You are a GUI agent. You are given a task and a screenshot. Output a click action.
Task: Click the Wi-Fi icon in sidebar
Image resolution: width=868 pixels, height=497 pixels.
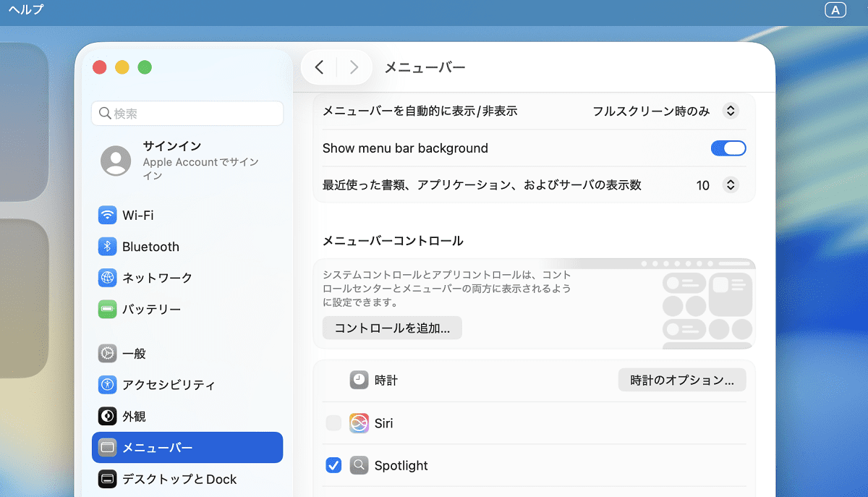coord(107,215)
